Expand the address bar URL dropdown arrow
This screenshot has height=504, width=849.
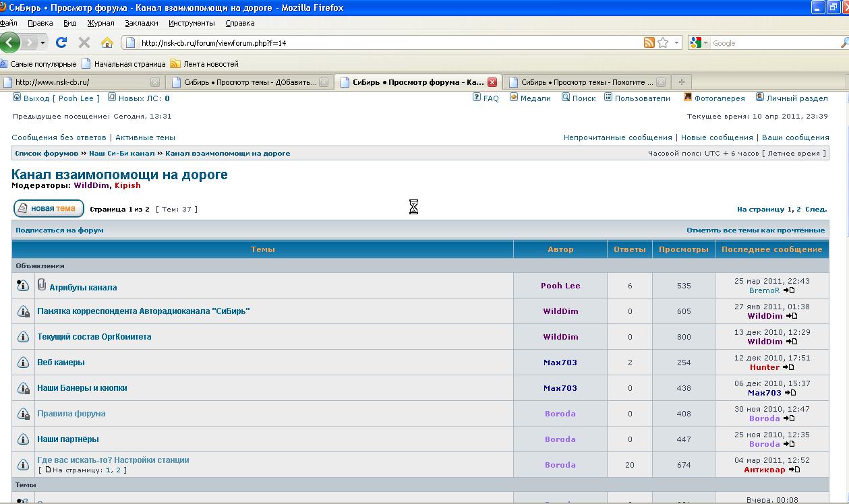[676, 42]
